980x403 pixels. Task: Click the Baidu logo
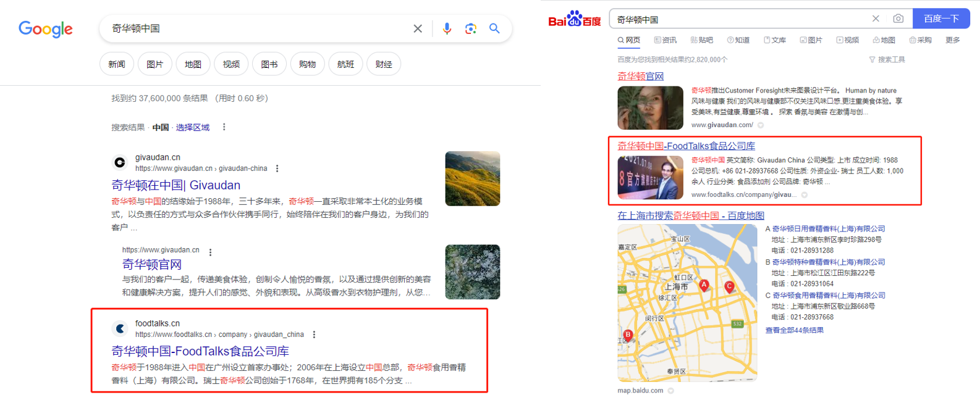click(575, 19)
